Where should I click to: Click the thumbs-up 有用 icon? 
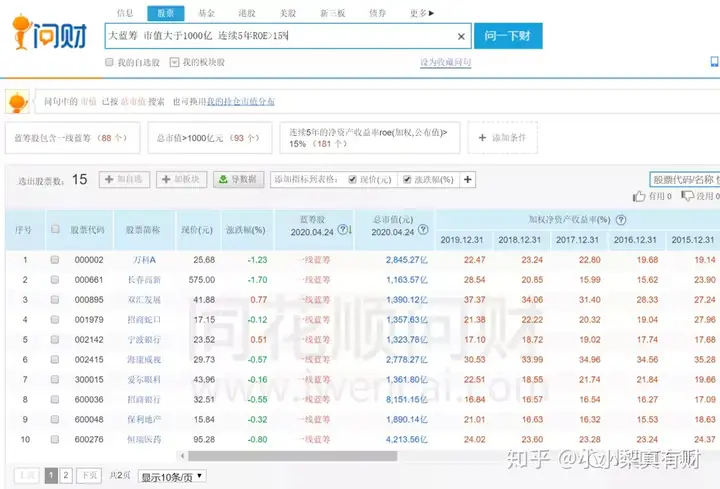(x=639, y=197)
